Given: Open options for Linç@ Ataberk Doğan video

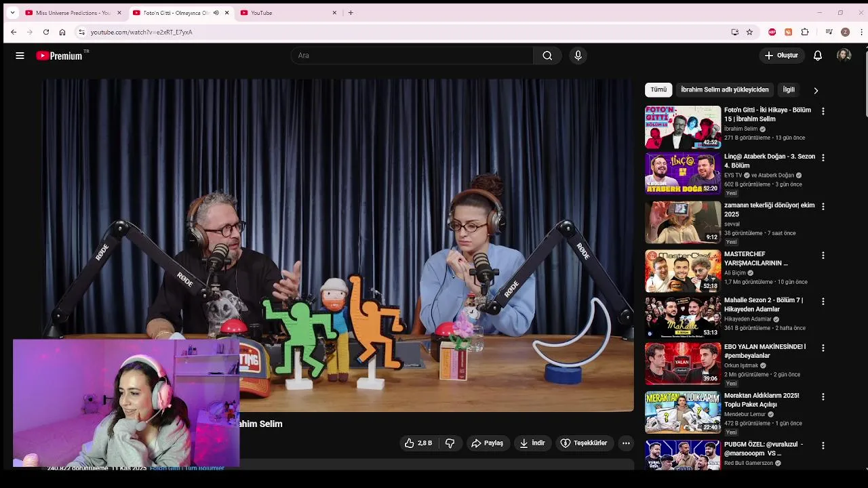Looking at the screenshot, I should tap(823, 157).
